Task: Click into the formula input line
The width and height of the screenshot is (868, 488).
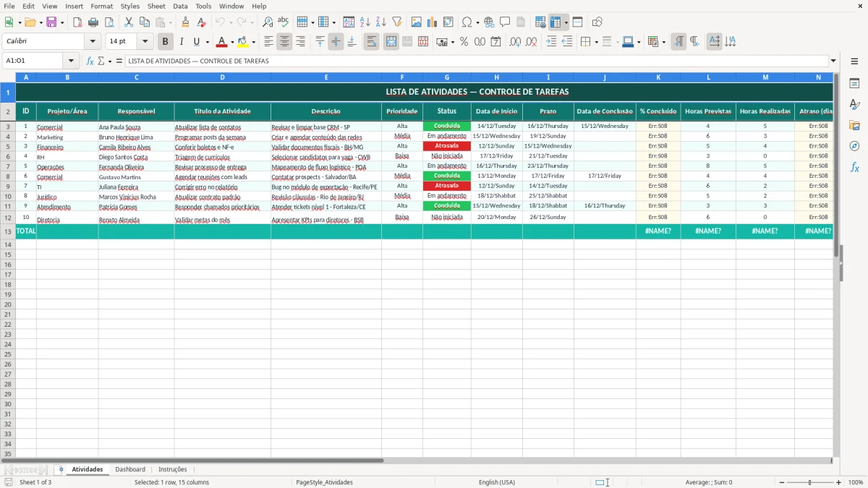Action: pyautogui.click(x=476, y=61)
